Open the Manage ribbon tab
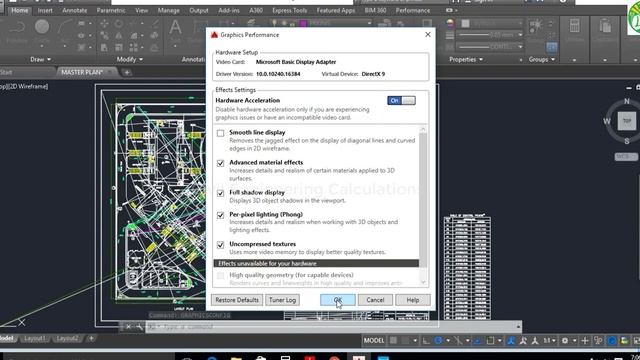The width and height of the screenshot is (640, 360). [x=169, y=11]
